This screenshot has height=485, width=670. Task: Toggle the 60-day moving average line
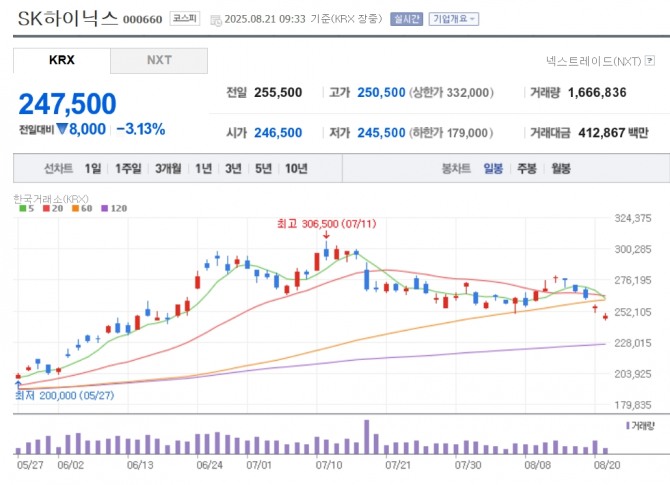[80, 208]
